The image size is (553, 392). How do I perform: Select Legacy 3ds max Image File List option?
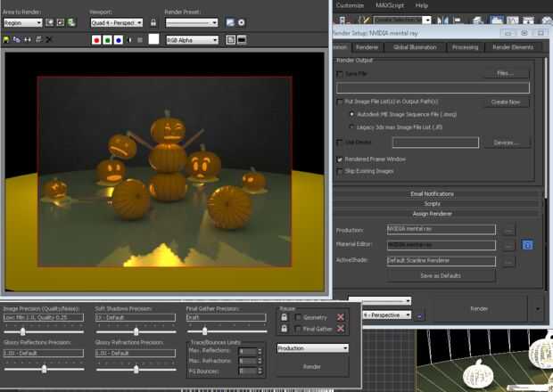[351, 127]
